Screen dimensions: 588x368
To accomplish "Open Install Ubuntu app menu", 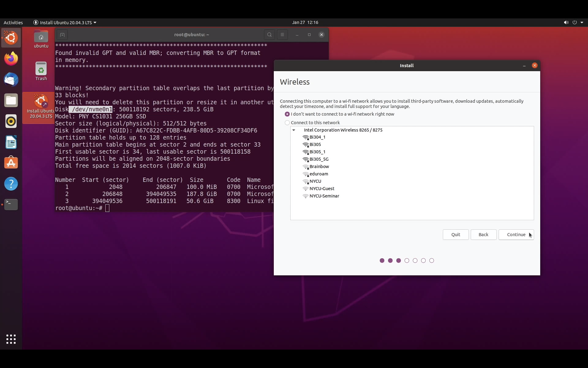I will coord(65,22).
